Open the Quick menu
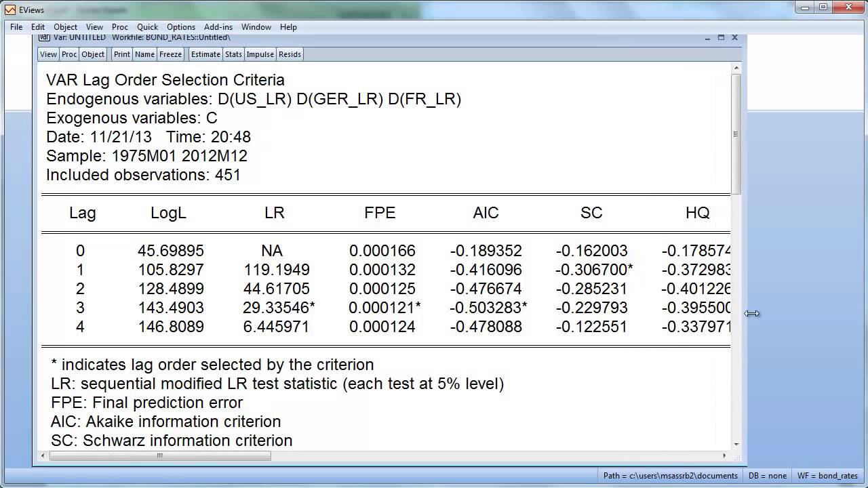This screenshot has width=868, height=488. [x=147, y=27]
